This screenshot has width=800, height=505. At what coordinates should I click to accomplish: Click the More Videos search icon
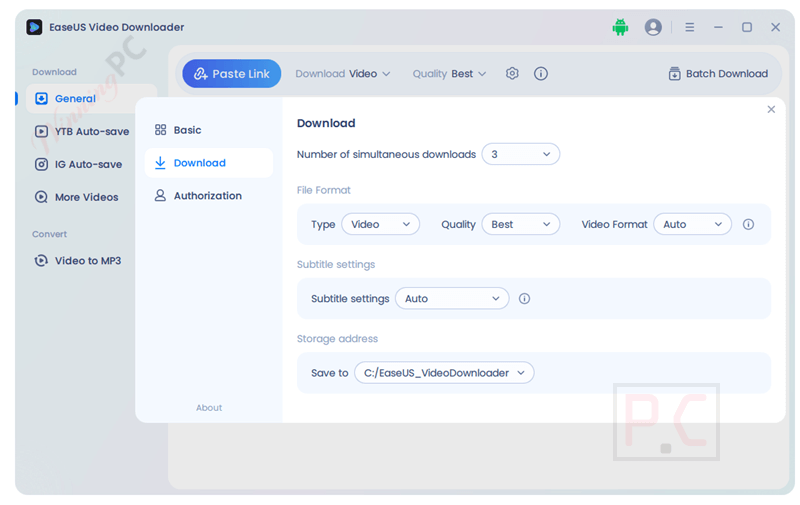[41, 197]
